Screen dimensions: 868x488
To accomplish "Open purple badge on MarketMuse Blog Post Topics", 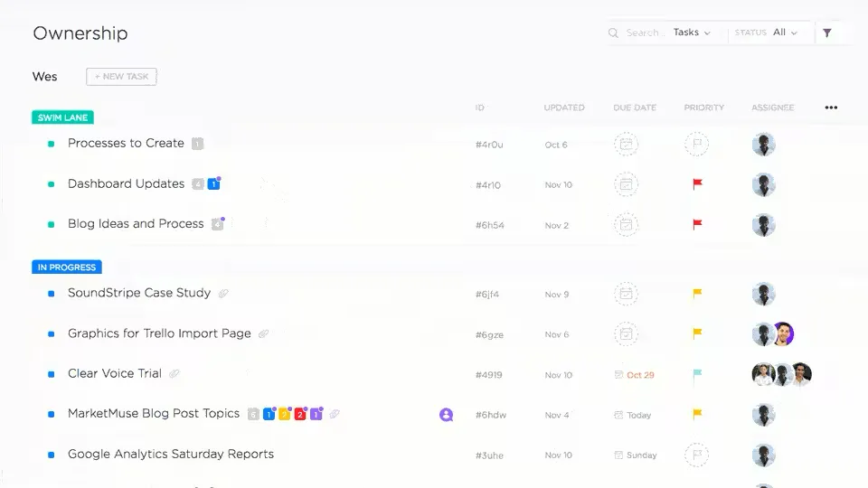I will tap(316, 414).
